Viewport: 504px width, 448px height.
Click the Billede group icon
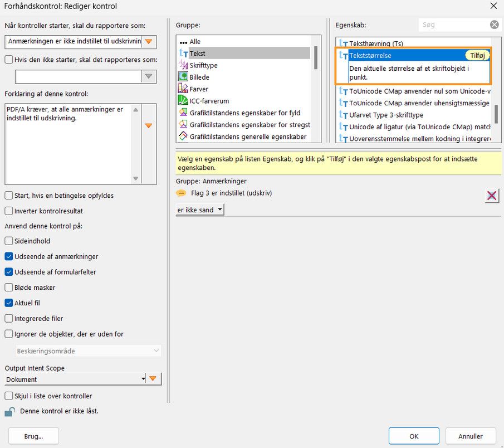click(183, 77)
